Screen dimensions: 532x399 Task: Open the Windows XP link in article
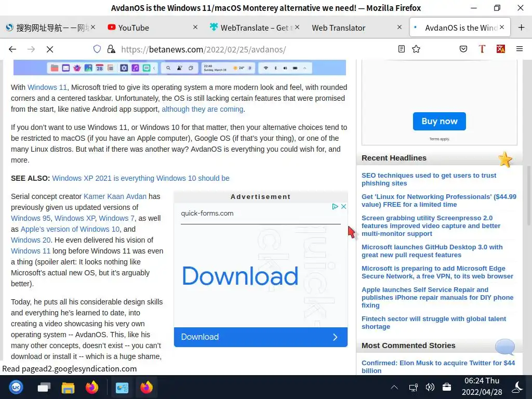75,218
